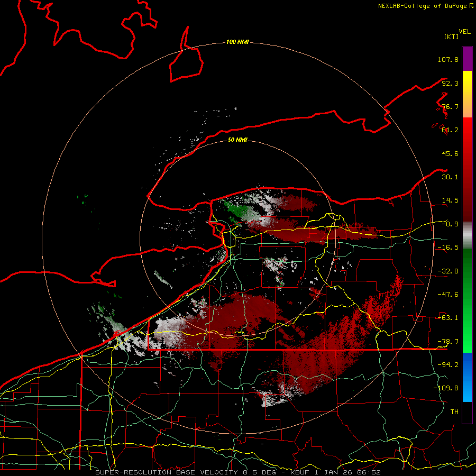Image resolution: width=476 pixels, height=476 pixels.
Task: Click the yellow-orange segment of the color bar
Action: pos(467,94)
